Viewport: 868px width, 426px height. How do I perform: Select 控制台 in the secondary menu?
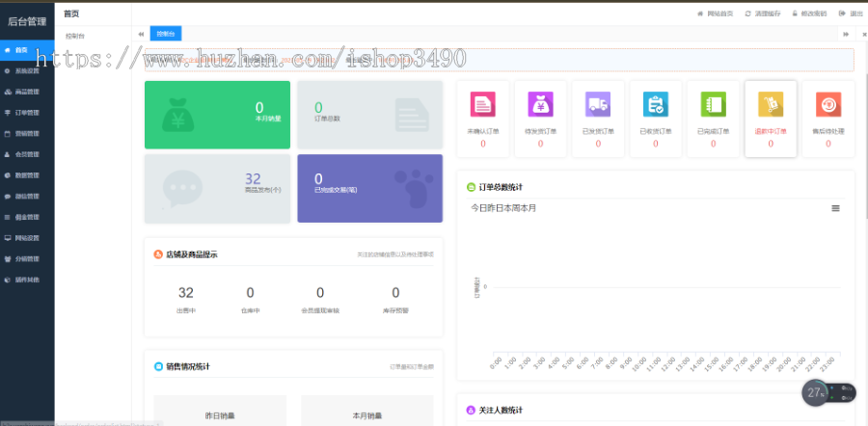coord(75,36)
